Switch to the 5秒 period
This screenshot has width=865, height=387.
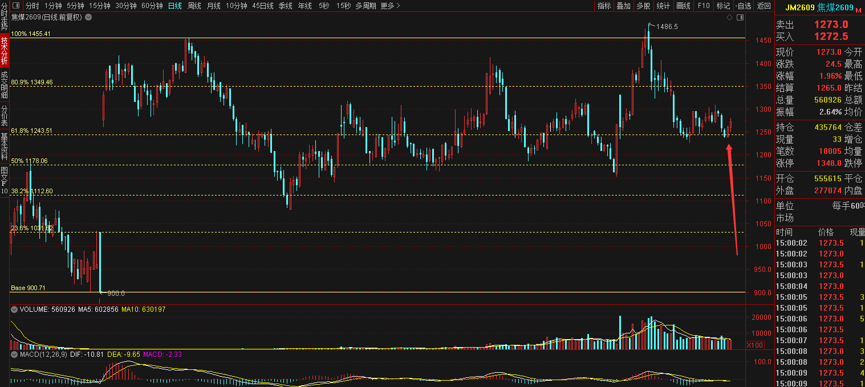click(324, 6)
